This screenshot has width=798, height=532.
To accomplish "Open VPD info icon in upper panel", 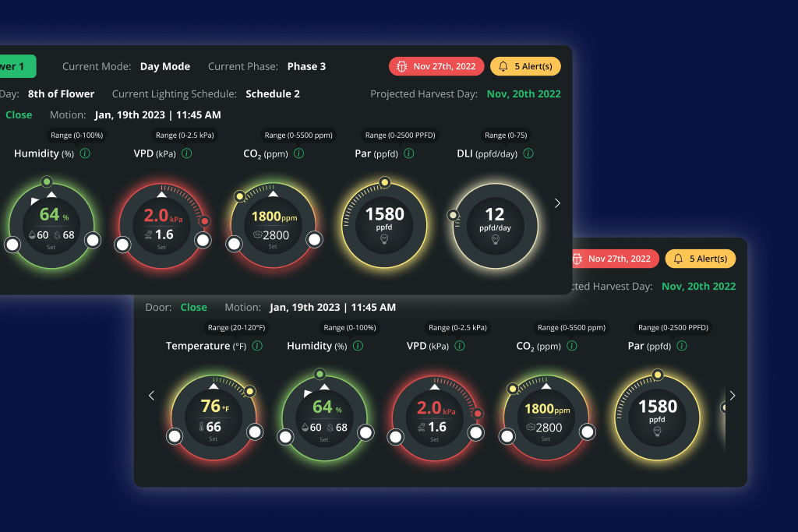I will pyautogui.click(x=187, y=153).
